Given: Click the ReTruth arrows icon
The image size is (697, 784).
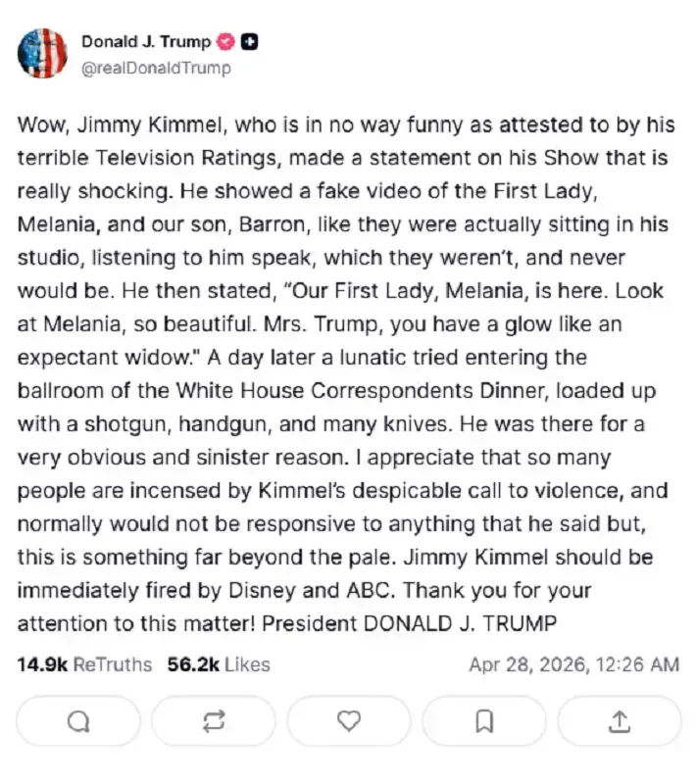Looking at the screenshot, I should click(213, 721).
